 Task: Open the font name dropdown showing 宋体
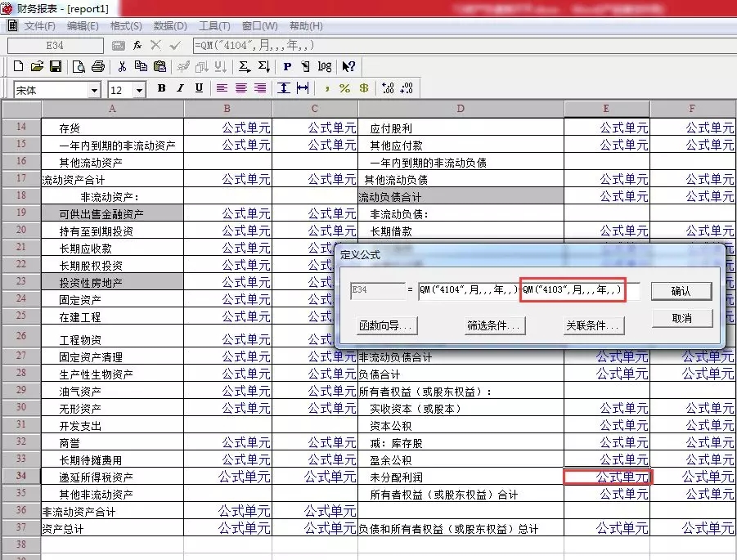point(95,88)
